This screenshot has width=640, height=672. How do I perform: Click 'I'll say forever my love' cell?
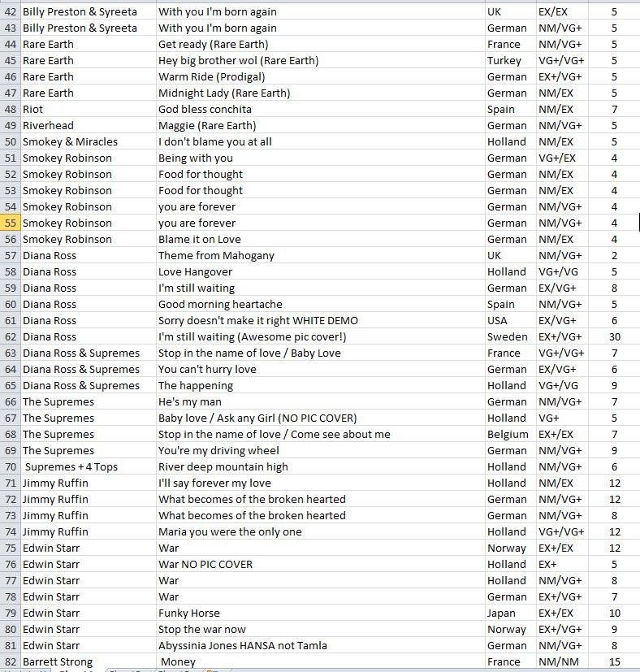click(x=321, y=483)
